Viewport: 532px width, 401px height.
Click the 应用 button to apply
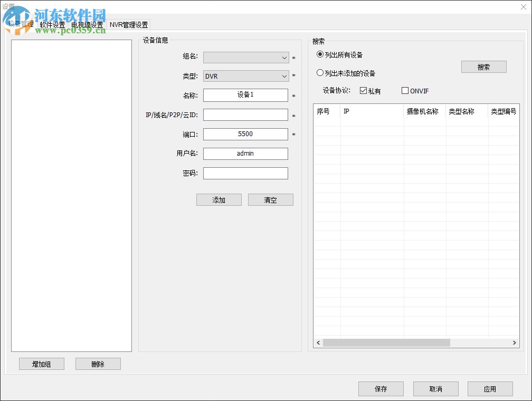pos(490,389)
